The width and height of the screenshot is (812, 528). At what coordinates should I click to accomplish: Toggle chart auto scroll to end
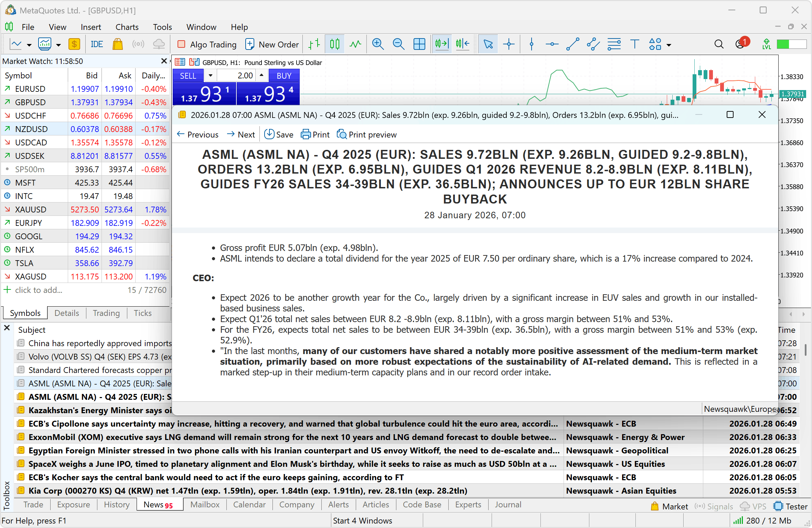(x=442, y=44)
